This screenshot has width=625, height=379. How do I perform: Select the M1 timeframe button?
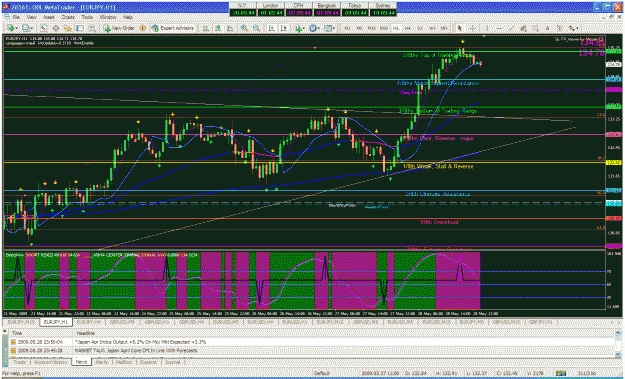[347, 28]
